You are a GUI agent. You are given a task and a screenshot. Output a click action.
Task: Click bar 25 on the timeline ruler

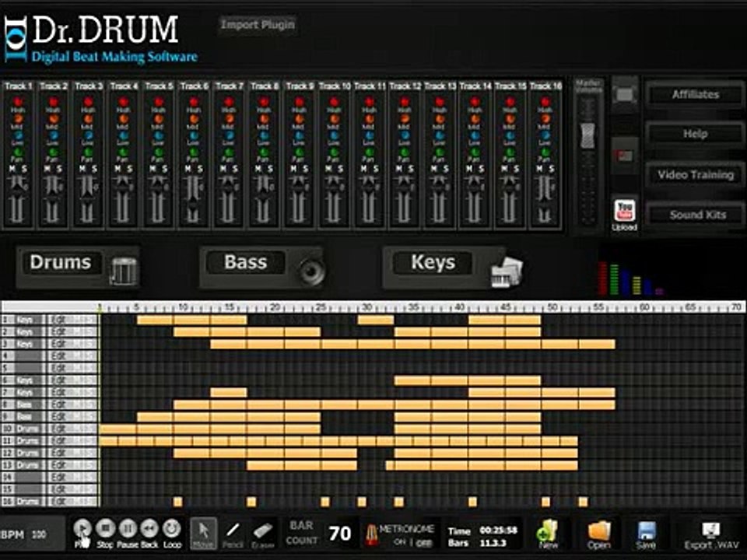coord(321,307)
